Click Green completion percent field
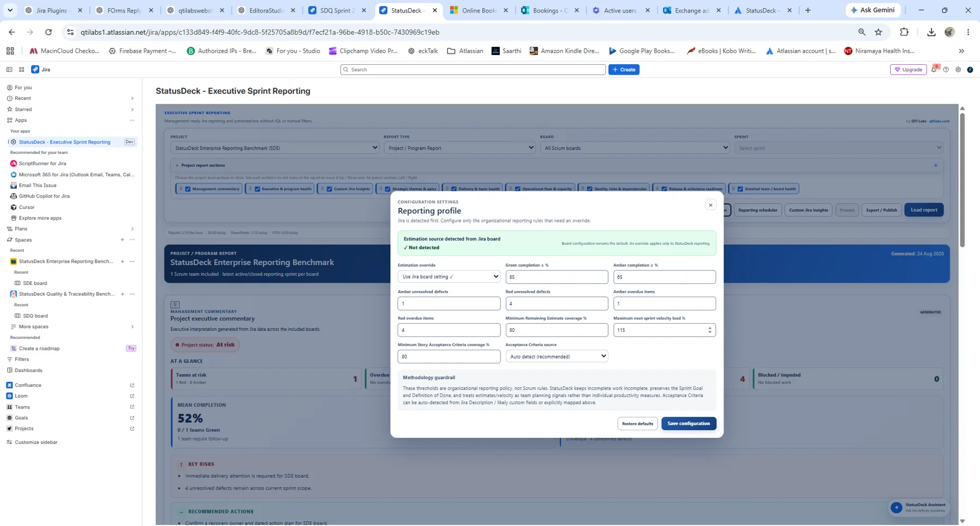This screenshot has width=980, height=526. click(556, 277)
